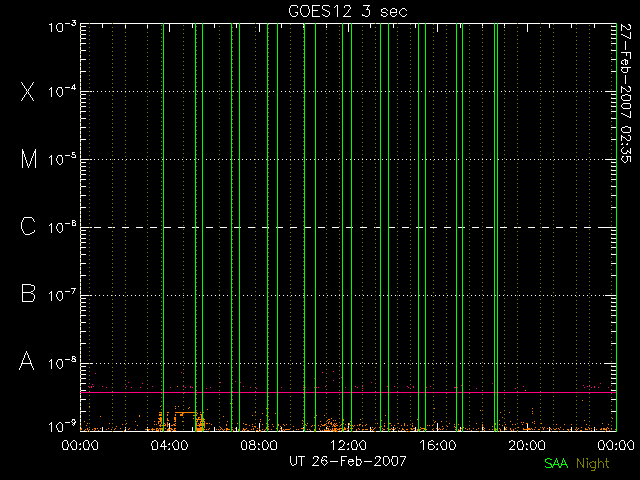Click the green SAA legend entry
640x480 pixels.
[556, 463]
